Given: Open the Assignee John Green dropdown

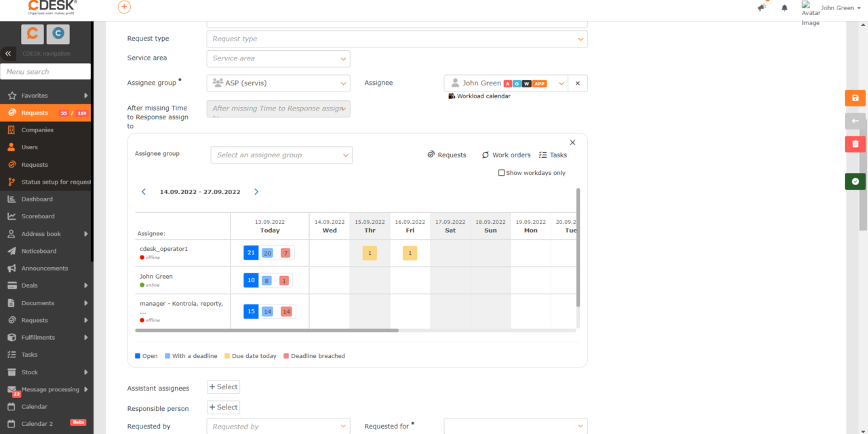Looking at the screenshot, I should coord(506,83).
